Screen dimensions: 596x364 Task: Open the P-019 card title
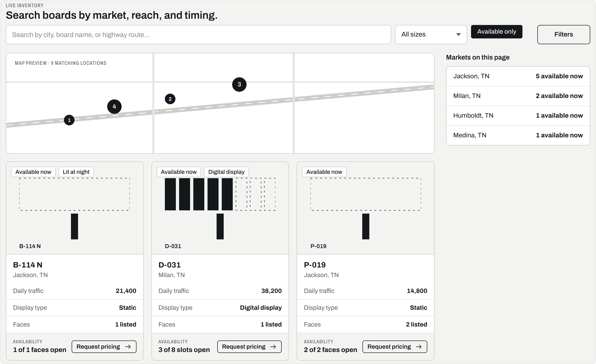pos(315,265)
